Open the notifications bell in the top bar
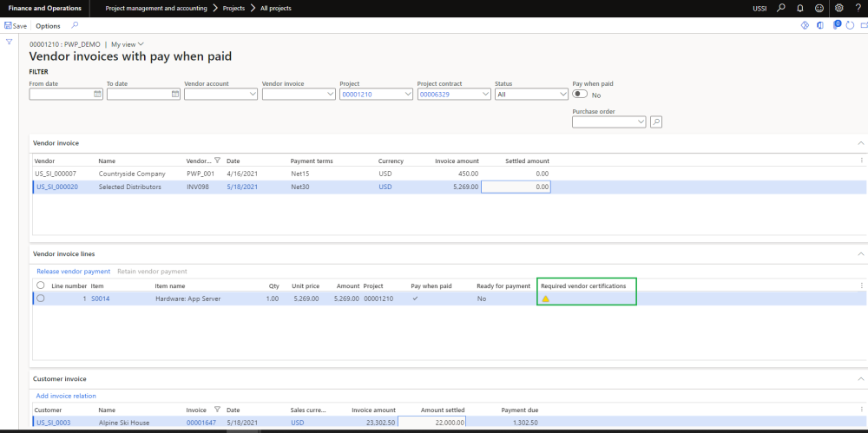Image resolution: width=868 pixels, height=433 pixels. click(799, 8)
